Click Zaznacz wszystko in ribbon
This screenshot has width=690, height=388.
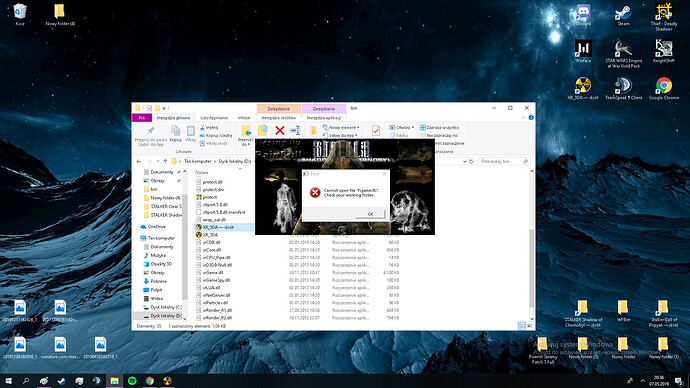439,128
